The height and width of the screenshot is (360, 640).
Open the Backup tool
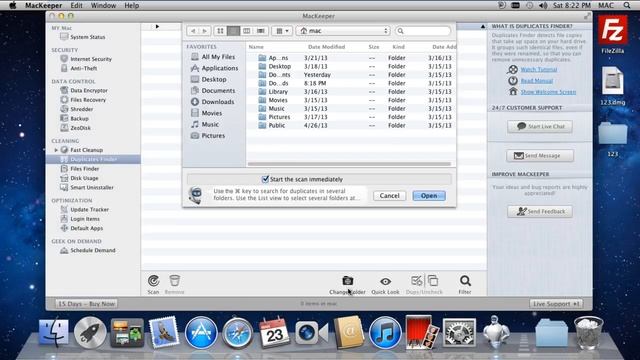(x=75, y=118)
